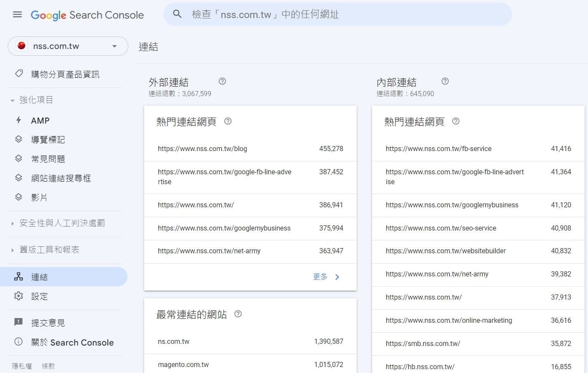Image resolution: width=588 pixels, height=373 pixels.
Task: Click the 導覽標記 layers icon
Action: pyautogui.click(x=18, y=139)
